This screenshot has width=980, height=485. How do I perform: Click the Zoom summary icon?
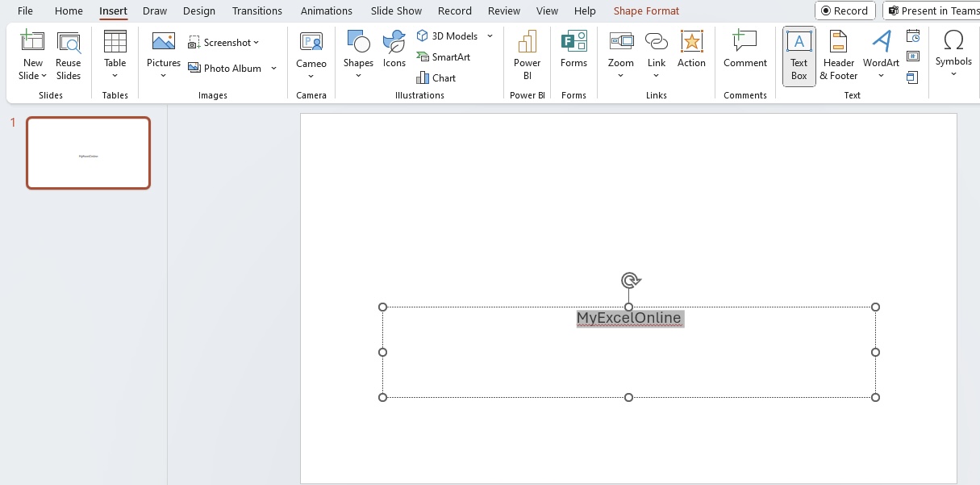621,42
